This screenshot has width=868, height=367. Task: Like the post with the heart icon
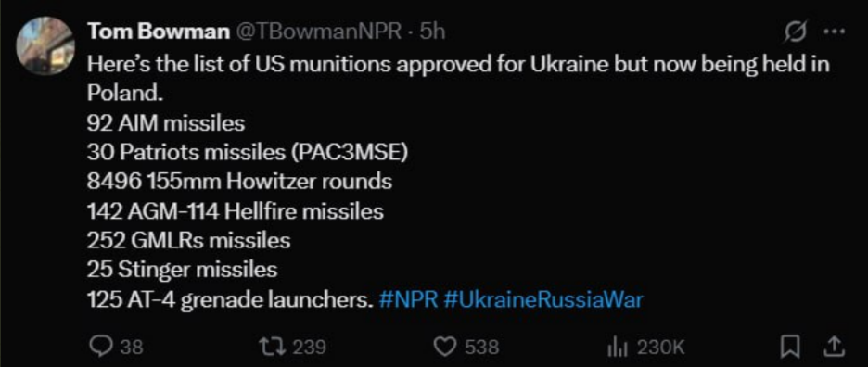tap(443, 347)
